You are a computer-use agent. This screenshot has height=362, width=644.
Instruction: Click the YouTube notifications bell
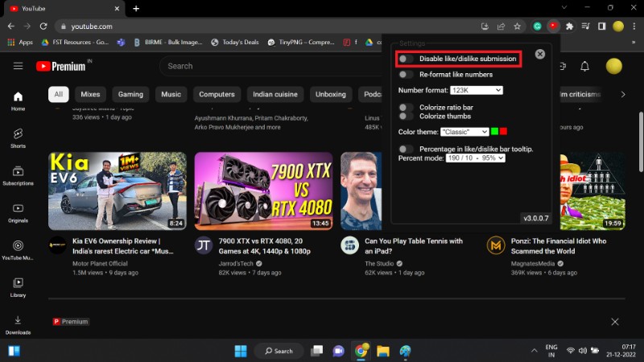[x=585, y=66]
